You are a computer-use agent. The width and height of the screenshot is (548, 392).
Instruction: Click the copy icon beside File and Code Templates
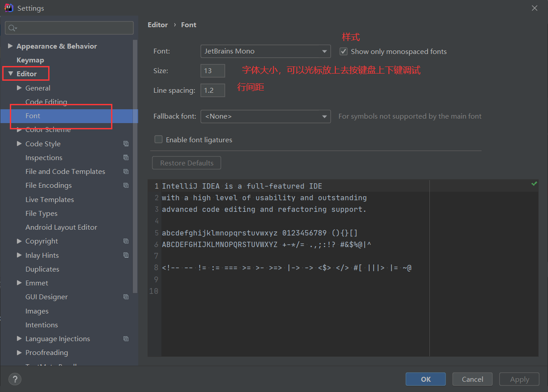pyautogui.click(x=126, y=171)
